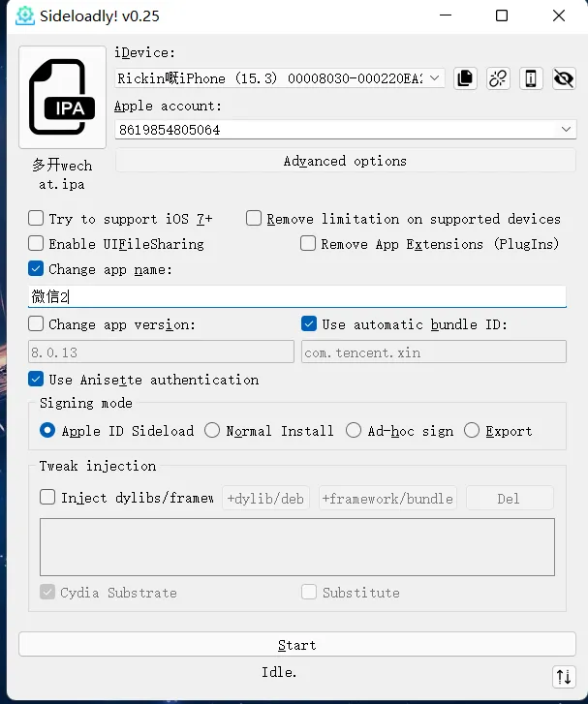This screenshot has height=704, width=588.
Task: Click the Advanced options button
Action: click(346, 161)
